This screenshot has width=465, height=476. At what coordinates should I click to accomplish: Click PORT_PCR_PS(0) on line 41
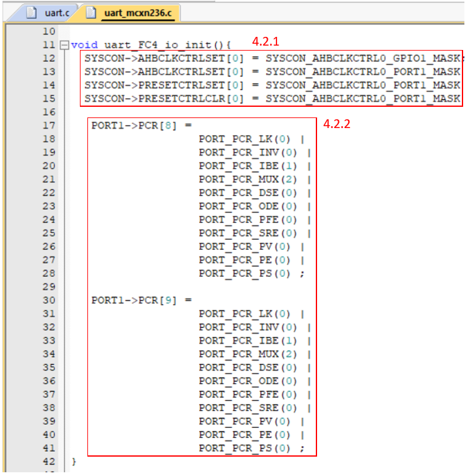point(245,448)
